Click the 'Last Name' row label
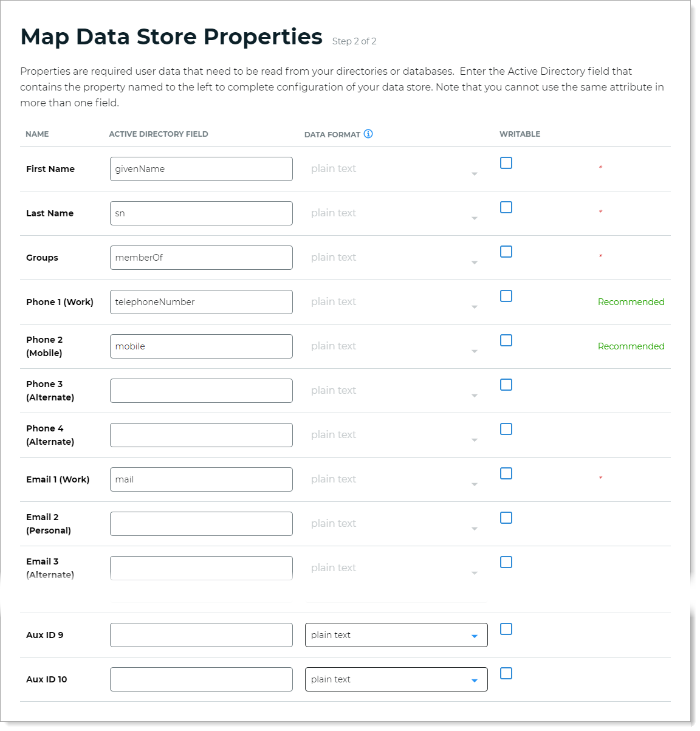Screen dimensions: 700x731 coord(50,213)
